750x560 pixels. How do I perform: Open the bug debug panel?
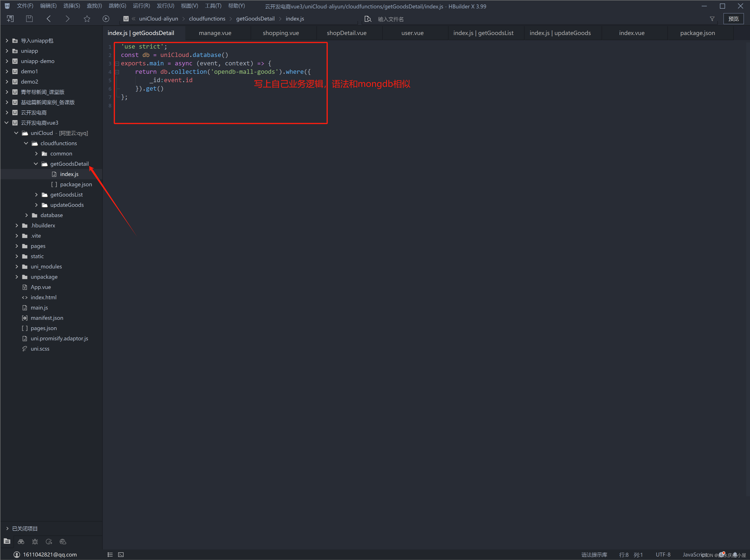pyautogui.click(x=35, y=541)
